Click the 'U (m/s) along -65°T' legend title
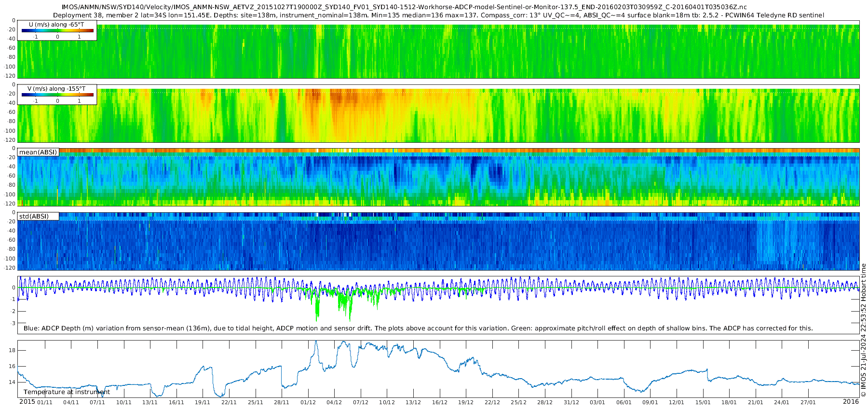868x410 pixels. pyautogui.click(x=56, y=25)
